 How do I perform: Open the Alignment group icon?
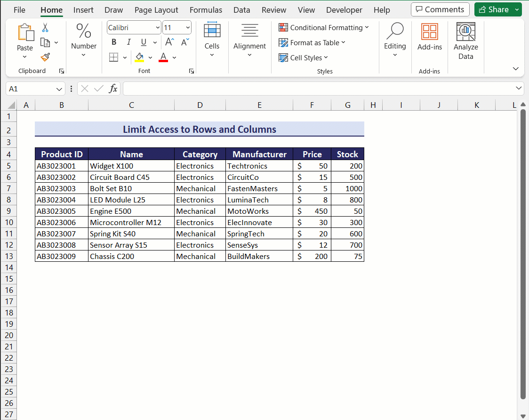pos(249,31)
